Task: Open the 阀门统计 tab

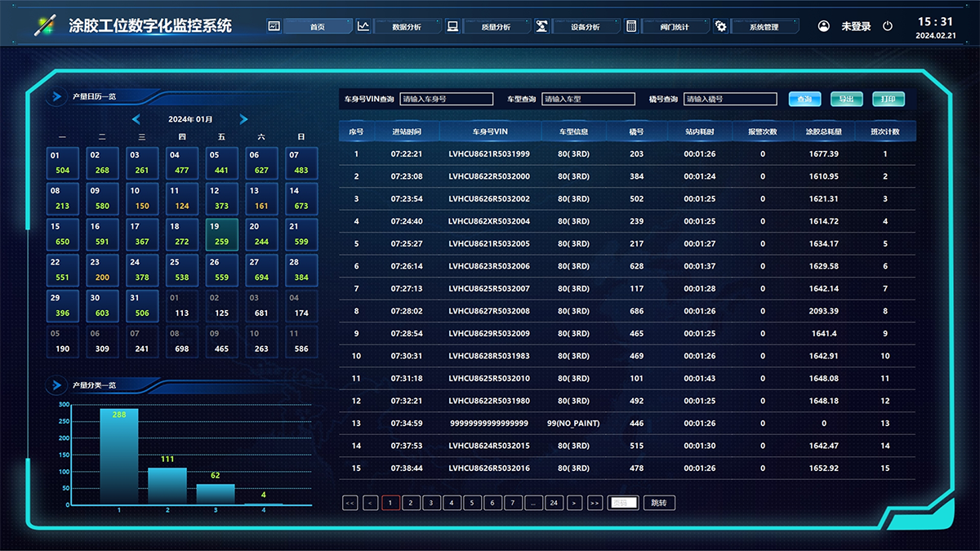Action: [675, 26]
